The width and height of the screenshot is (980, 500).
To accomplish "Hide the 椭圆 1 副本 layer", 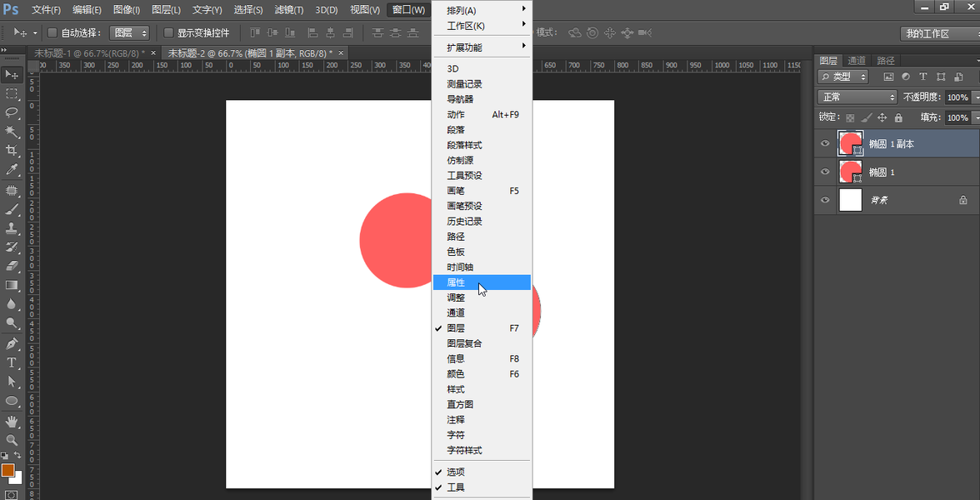I will coord(825,143).
